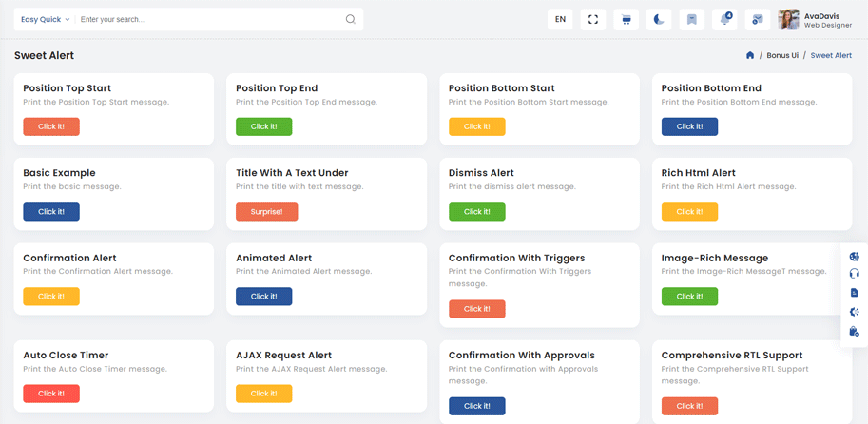Open the shopping cart icon
The width and height of the screenshot is (868, 424).
pyautogui.click(x=626, y=19)
